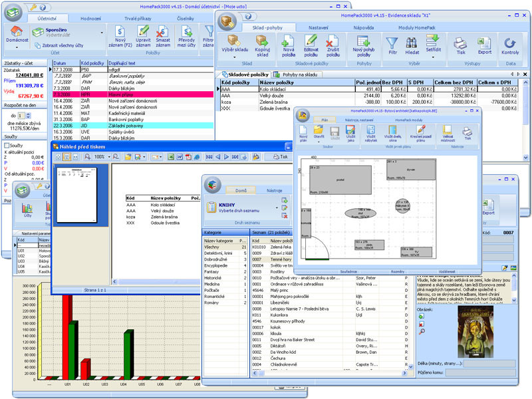Click Nová položka icon in warehouse window
The image size is (532, 399).
(288, 41)
